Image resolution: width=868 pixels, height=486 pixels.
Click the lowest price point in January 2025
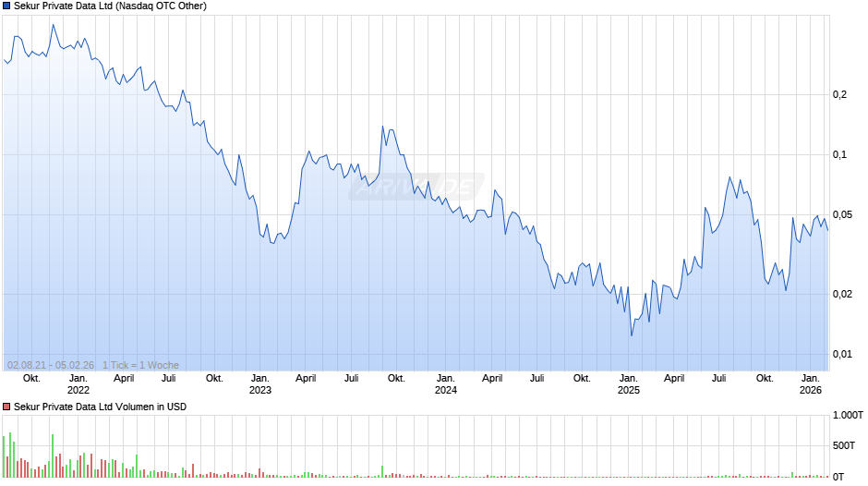click(632, 335)
